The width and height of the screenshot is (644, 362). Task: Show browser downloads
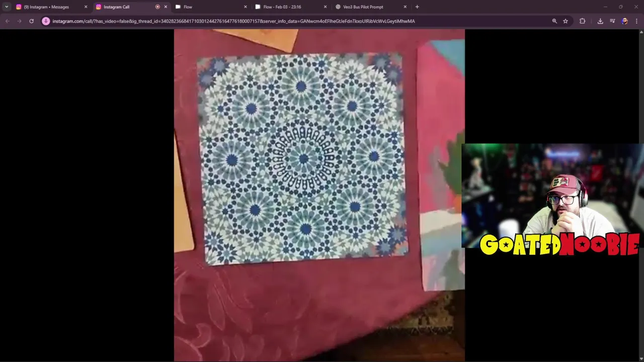point(600,21)
